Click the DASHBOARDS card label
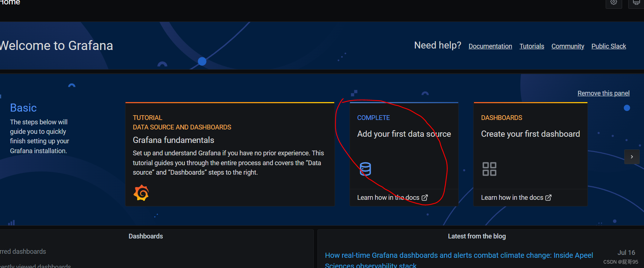 [x=501, y=118]
